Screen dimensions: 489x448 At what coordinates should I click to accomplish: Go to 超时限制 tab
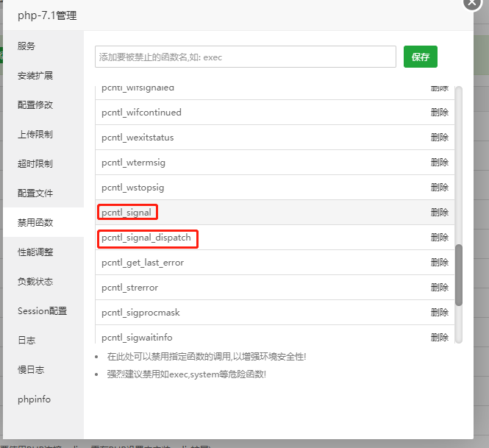35,163
